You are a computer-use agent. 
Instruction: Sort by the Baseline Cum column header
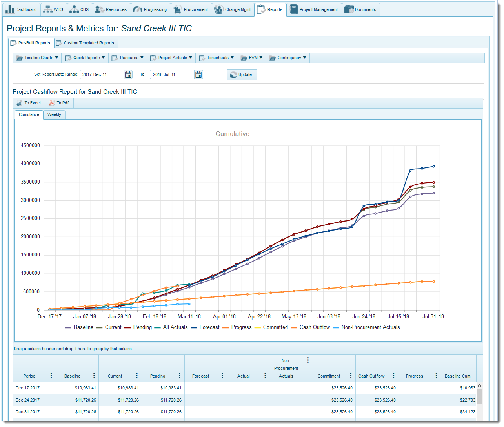[x=458, y=376]
